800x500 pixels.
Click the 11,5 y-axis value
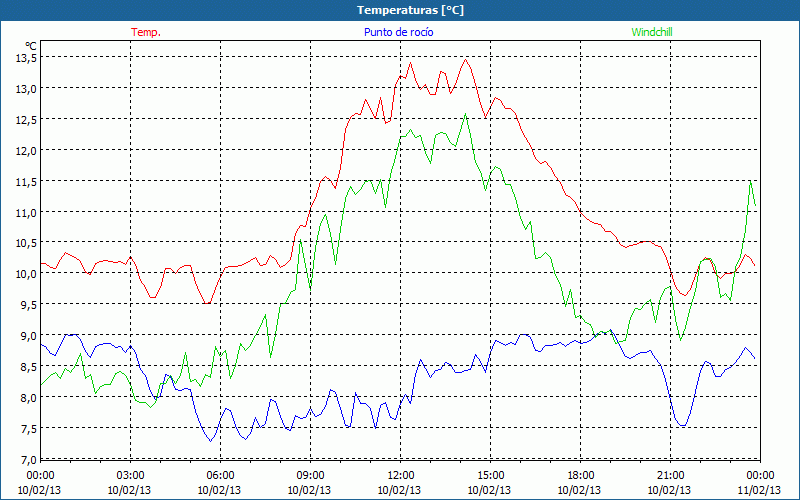click(x=27, y=182)
